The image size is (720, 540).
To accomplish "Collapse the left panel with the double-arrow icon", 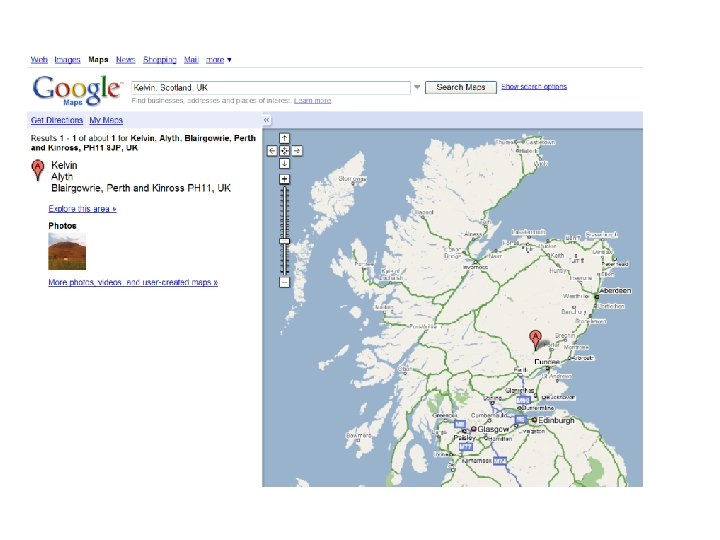I will click(266, 120).
